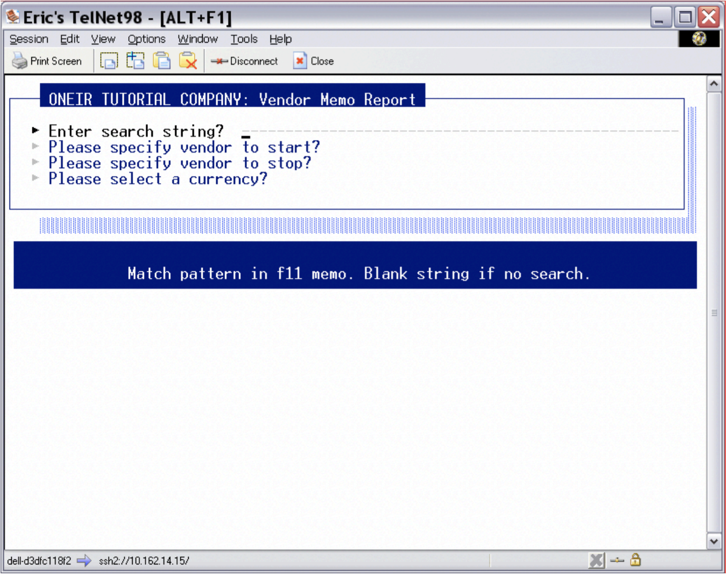The width and height of the screenshot is (728, 575).
Task: Open the Edit menu
Action: click(70, 39)
